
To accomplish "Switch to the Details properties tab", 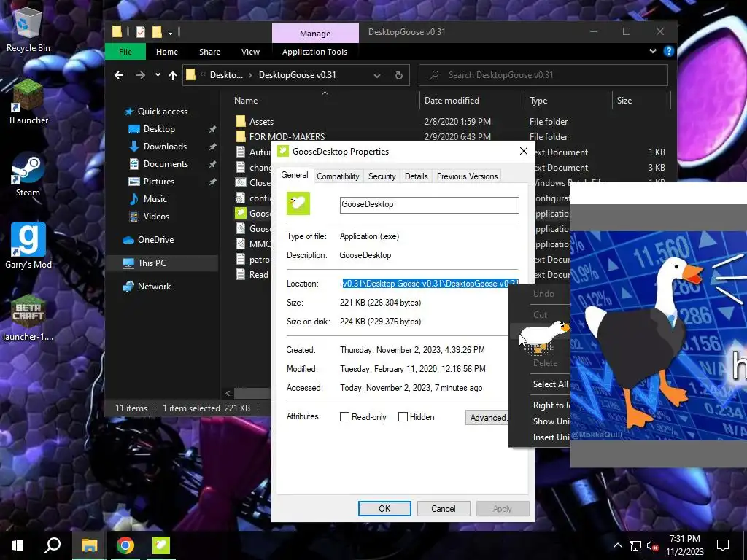I will point(416,176).
